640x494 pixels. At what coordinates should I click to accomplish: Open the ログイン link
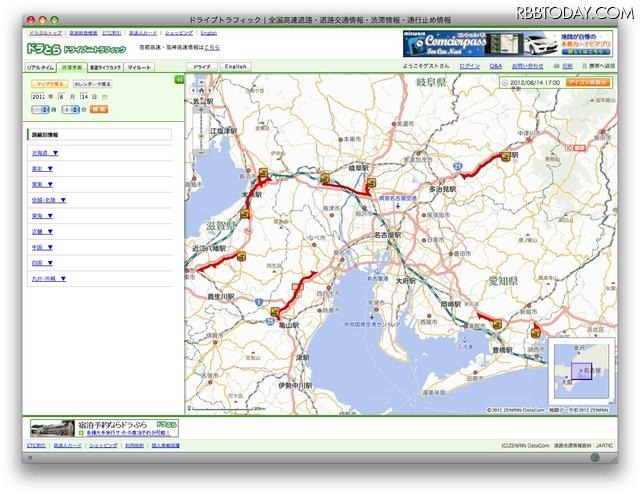point(469,66)
